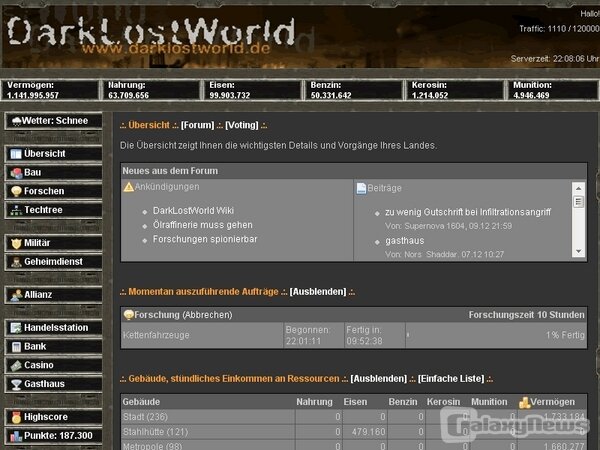
Task: Click the Kettenfahrzeuge research entry
Action: (156, 335)
